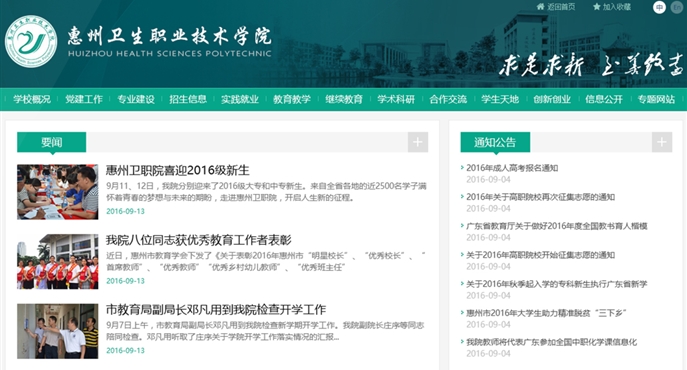
Task: Click the school inspection news photo thumbnail
Action: click(58, 331)
